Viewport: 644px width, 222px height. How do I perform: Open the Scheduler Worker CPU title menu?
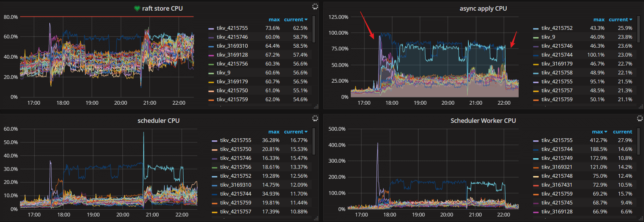point(483,121)
